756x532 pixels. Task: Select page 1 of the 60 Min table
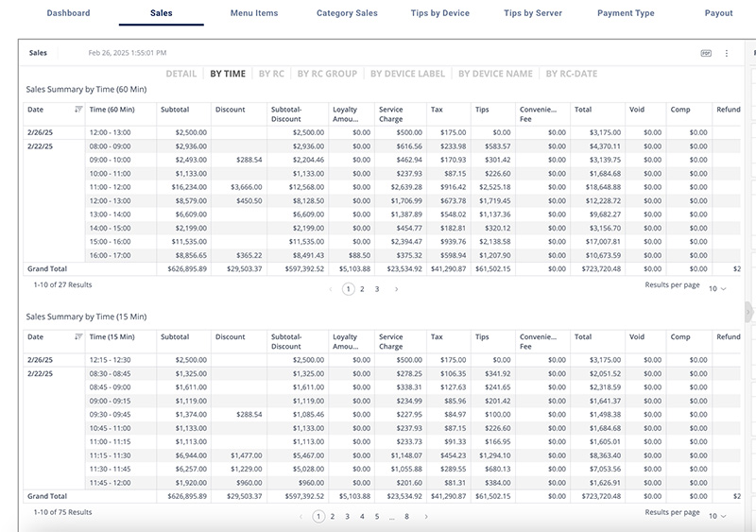pos(348,289)
